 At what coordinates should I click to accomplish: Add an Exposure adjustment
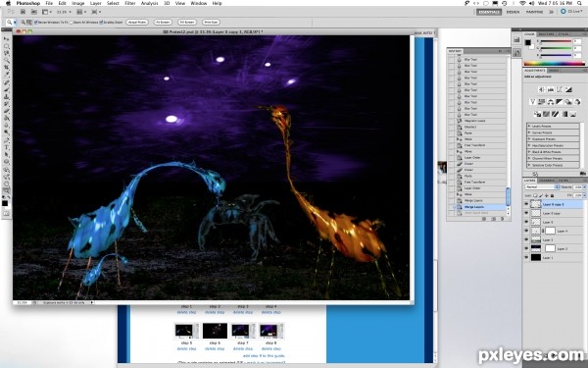pyautogui.click(x=568, y=89)
